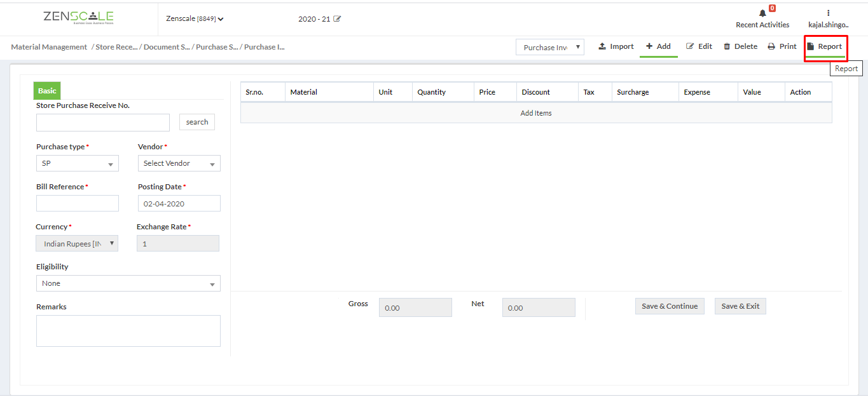
Task: Open the Purchase type SP dropdown
Action: click(78, 163)
